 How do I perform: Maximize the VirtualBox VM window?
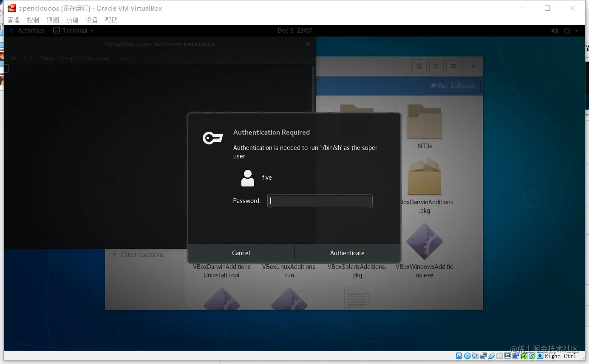coord(547,8)
